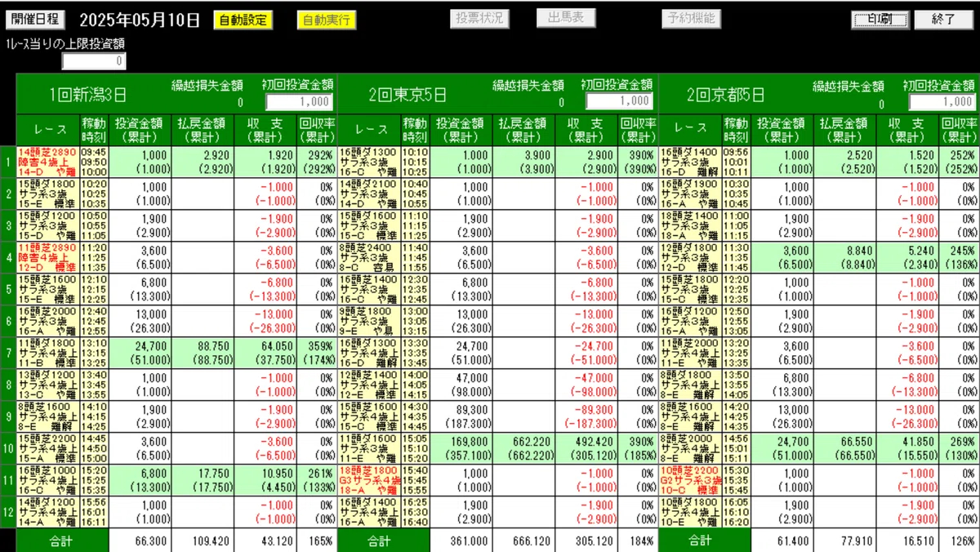Click Kyoto race 10 balance 41,850

click(918, 442)
